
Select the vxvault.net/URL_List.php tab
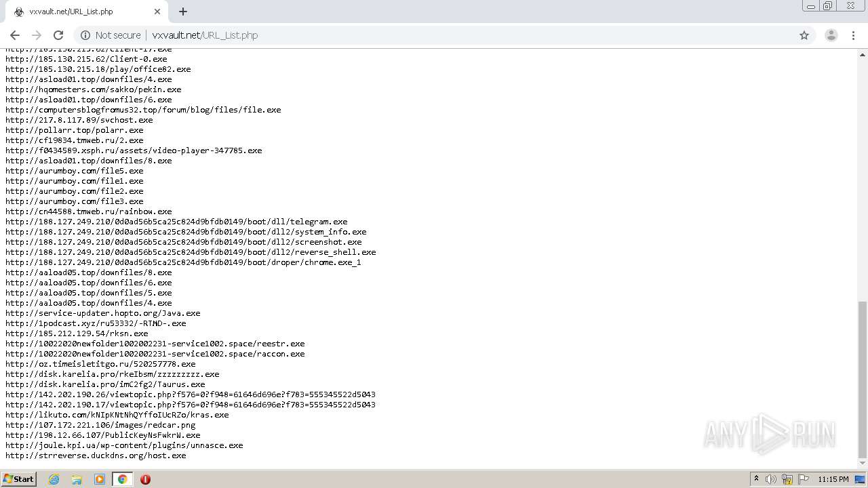[x=85, y=12]
